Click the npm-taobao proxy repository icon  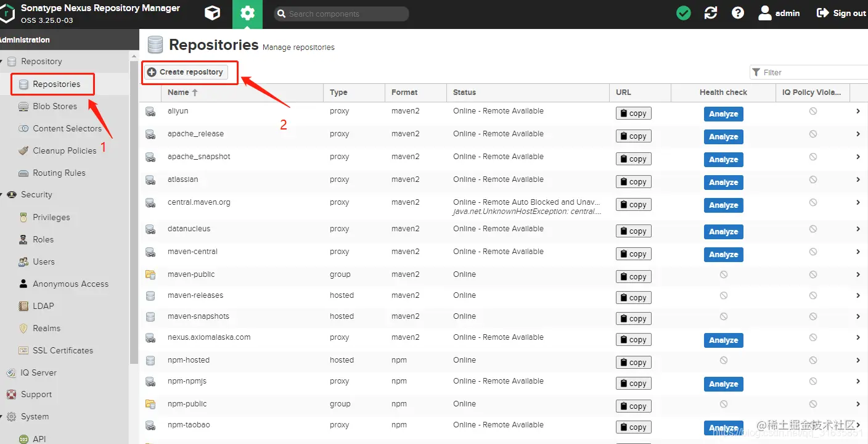coord(150,425)
